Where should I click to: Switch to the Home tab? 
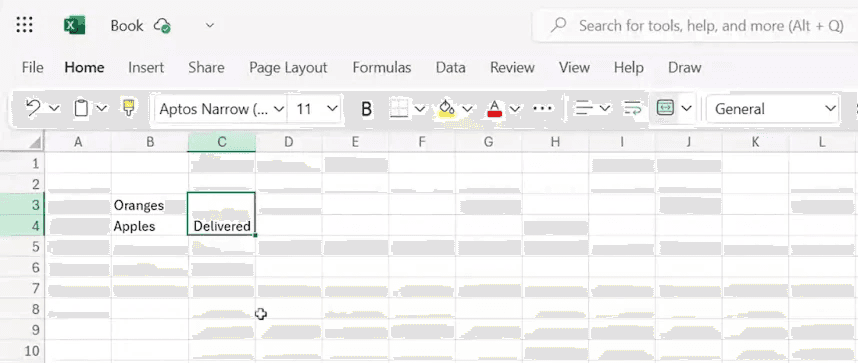point(84,67)
